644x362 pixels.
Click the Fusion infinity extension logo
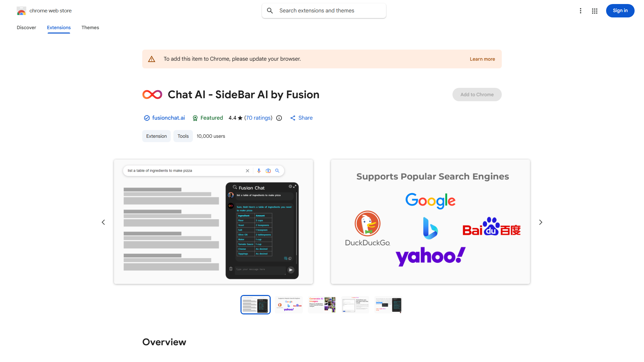coord(152,95)
